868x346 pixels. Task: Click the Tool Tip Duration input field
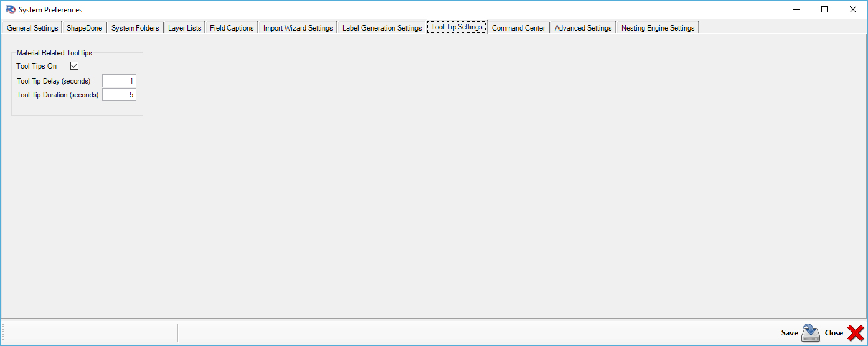(119, 95)
